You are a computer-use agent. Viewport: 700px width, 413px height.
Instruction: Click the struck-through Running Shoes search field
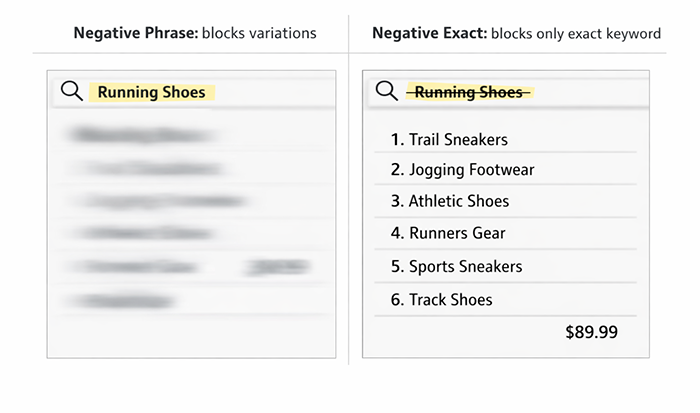coord(469,92)
